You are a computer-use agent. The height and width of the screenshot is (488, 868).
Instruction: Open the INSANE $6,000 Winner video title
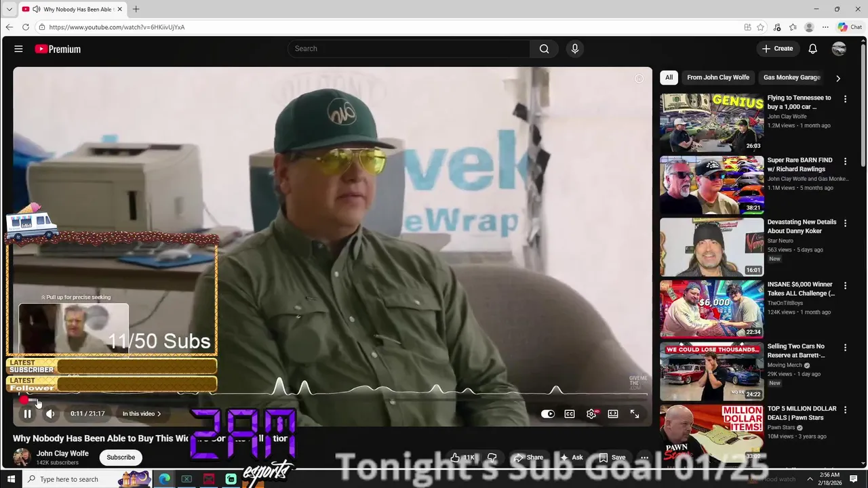tap(801, 289)
